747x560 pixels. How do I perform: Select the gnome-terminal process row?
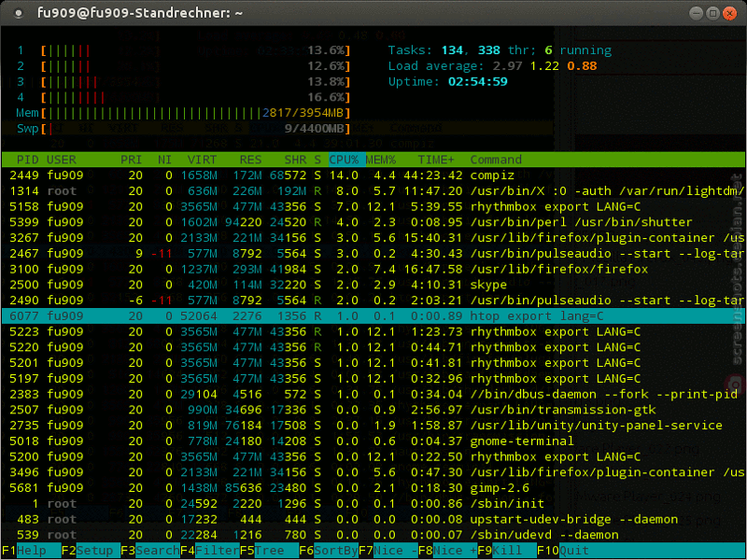[x=373, y=441]
